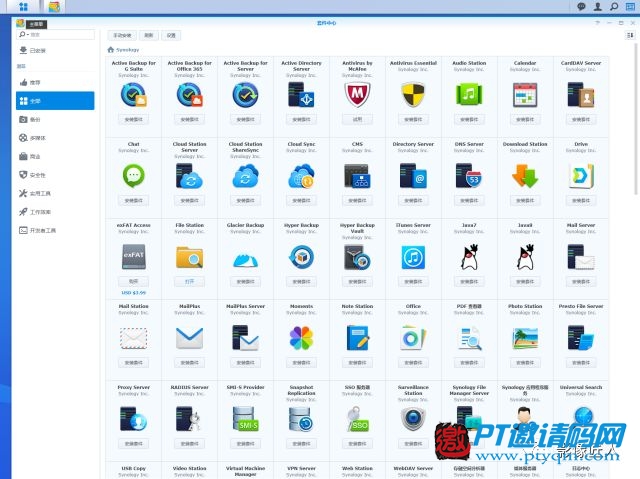Open the Drive package icon
640x479 pixels.
coord(581,176)
